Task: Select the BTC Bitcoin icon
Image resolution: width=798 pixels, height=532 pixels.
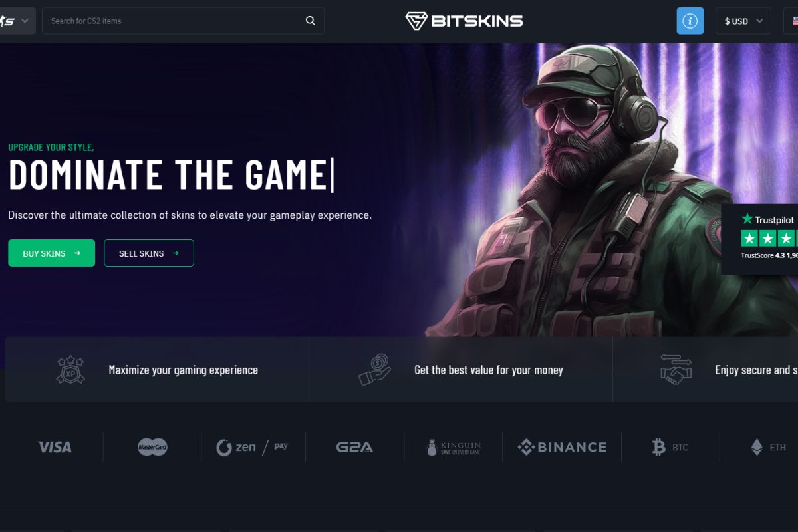Action: coord(669,446)
